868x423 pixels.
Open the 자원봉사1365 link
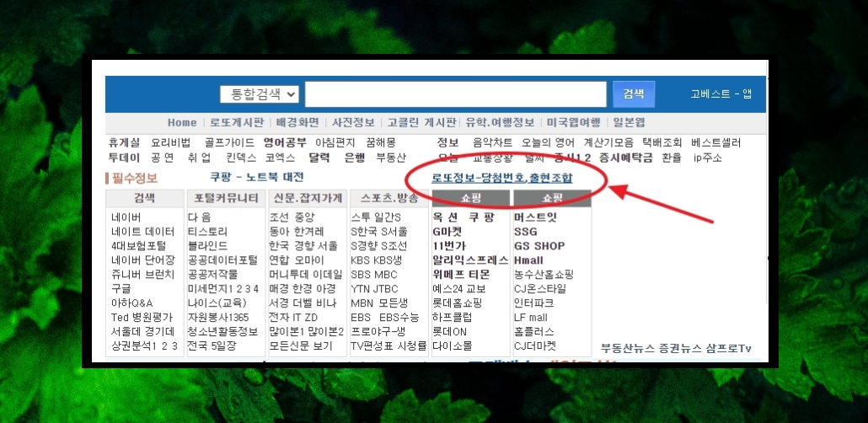point(218,318)
